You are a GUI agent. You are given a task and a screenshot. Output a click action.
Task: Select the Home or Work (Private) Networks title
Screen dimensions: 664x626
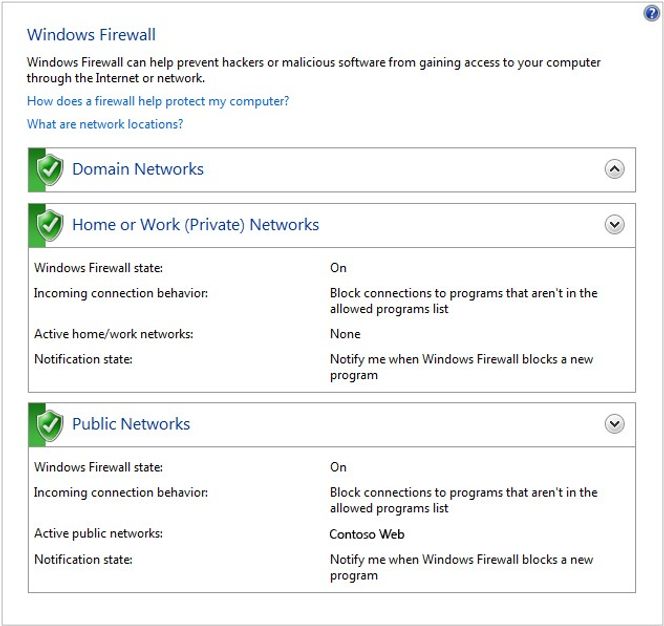tap(195, 225)
